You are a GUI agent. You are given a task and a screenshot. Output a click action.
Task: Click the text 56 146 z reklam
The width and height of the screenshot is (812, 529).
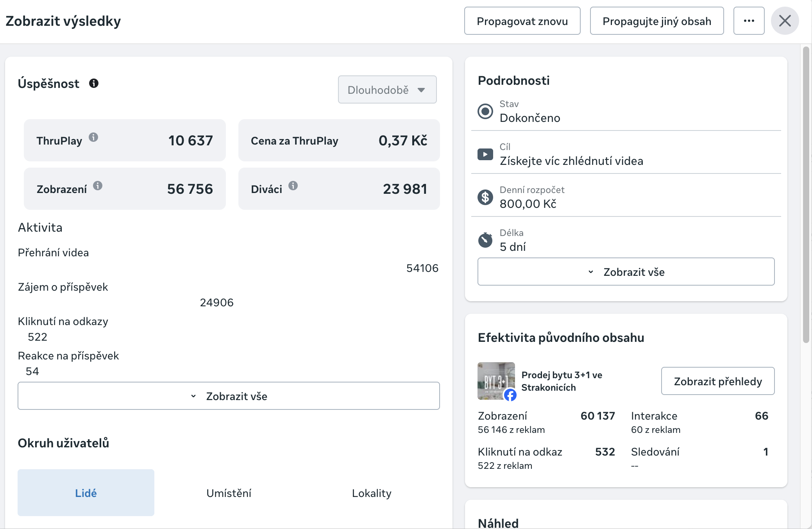click(x=511, y=430)
